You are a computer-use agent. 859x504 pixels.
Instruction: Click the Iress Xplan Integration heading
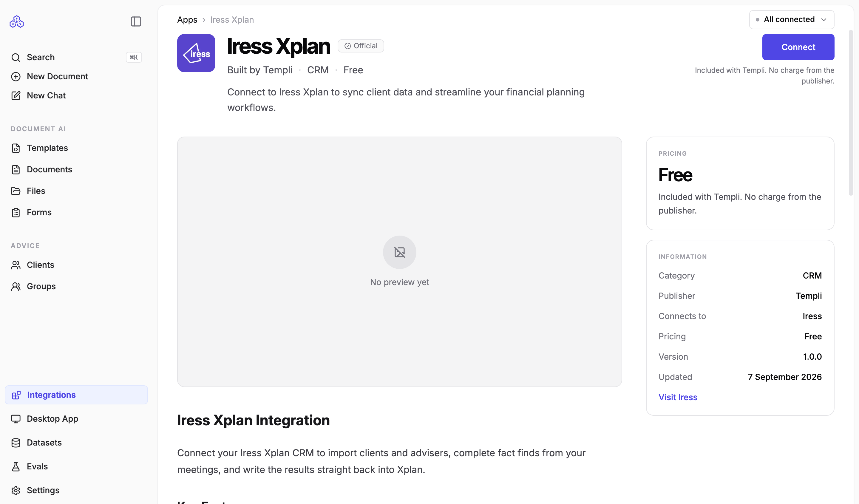point(253,420)
